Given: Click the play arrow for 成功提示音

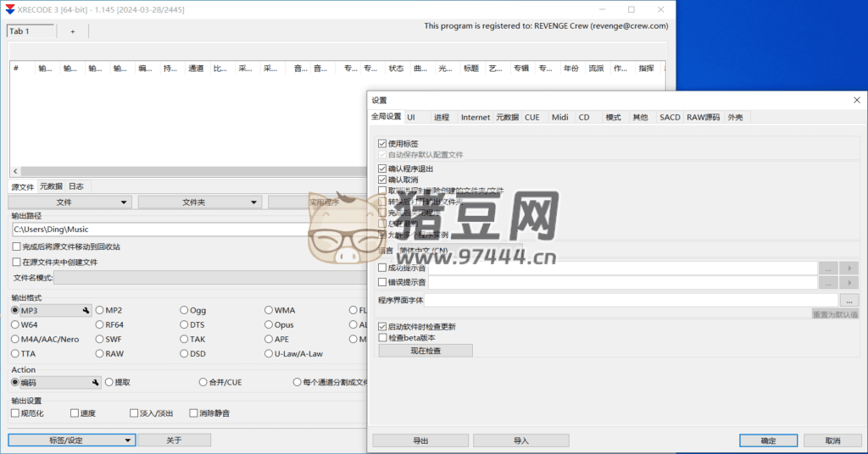Looking at the screenshot, I should [x=849, y=268].
